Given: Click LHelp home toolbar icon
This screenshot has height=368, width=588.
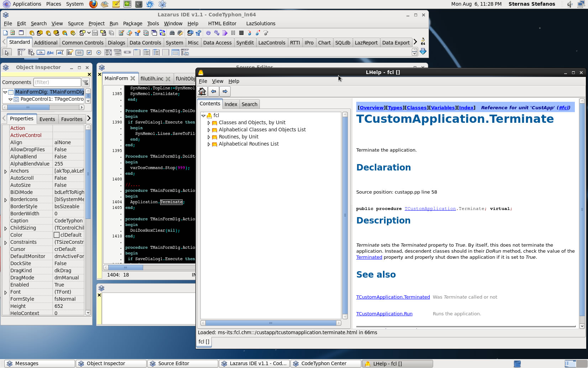Looking at the screenshot, I should point(202,91).
